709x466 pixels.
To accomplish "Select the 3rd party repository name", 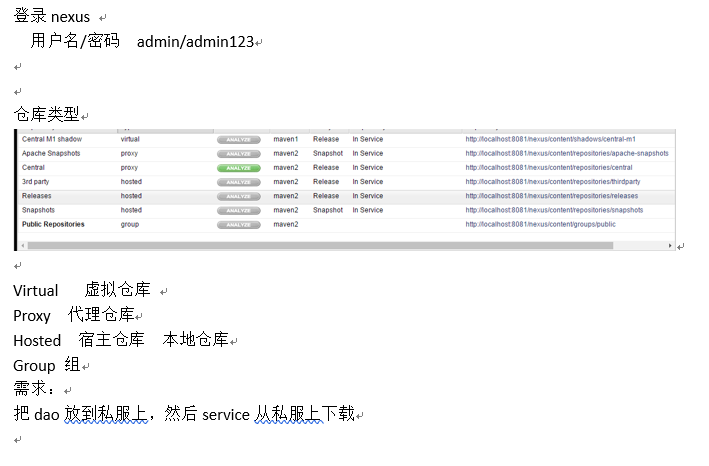I will pos(35,182).
